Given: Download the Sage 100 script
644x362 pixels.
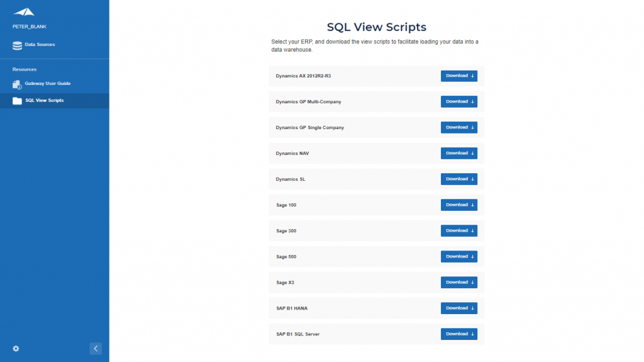Looking at the screenshot, I should (x=458, y=205).
